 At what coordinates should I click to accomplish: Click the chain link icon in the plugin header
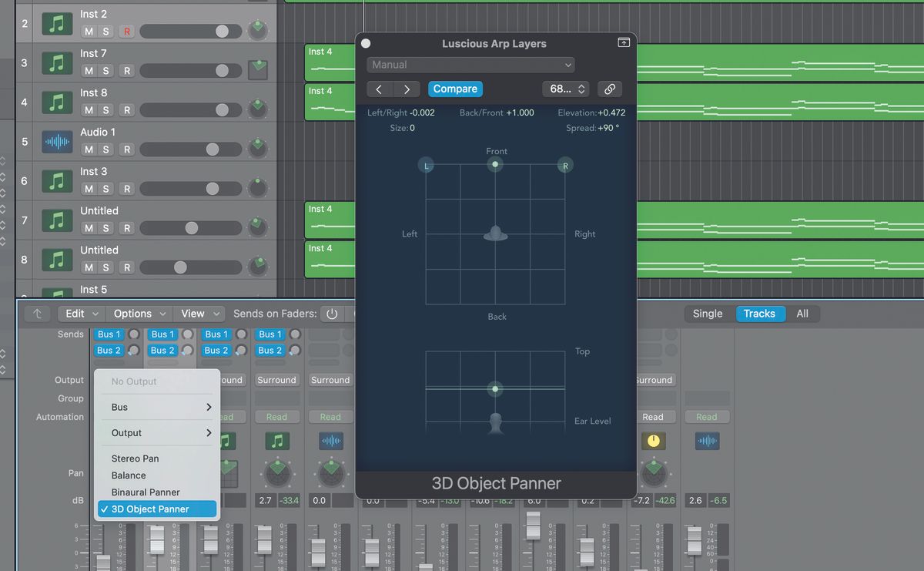pos(609,89)
